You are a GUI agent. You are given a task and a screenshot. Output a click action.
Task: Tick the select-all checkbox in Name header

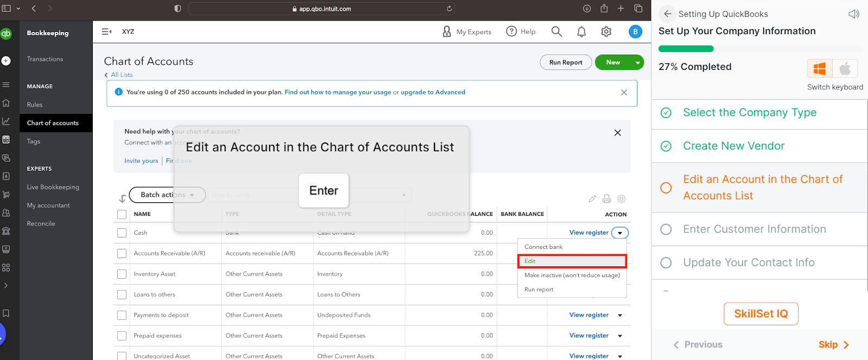(x=122, y=215)
